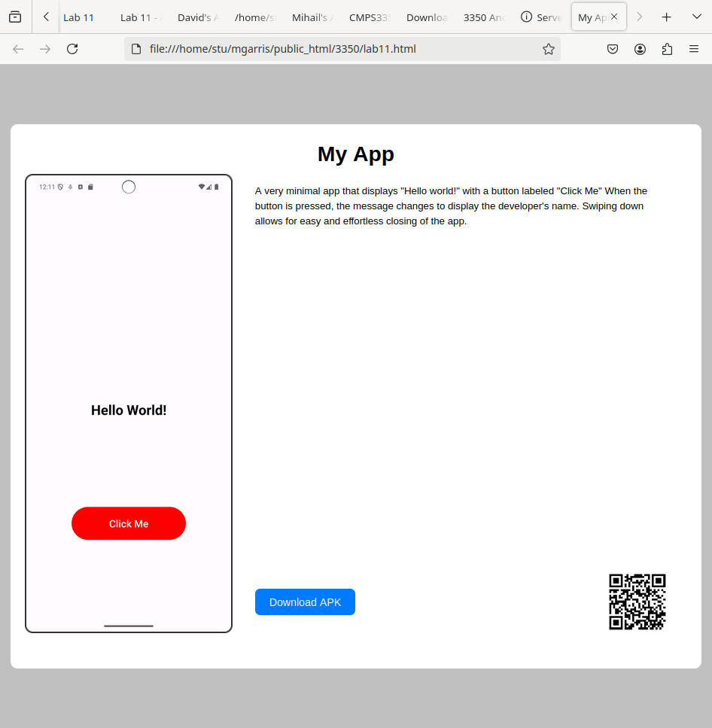Screen dimensions: 712x728
Task: Open the hamburger application menu
Action: (694, 49)
